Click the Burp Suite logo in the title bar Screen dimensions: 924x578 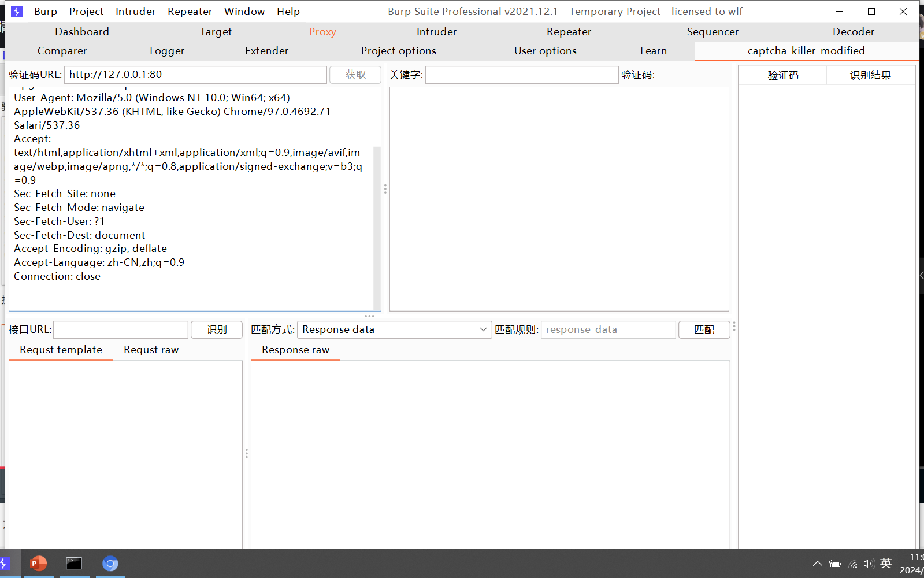pos(17,12)
